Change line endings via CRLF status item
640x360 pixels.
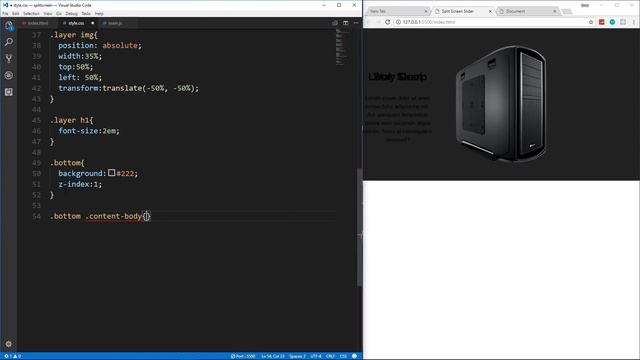click(x=330, y=356)
